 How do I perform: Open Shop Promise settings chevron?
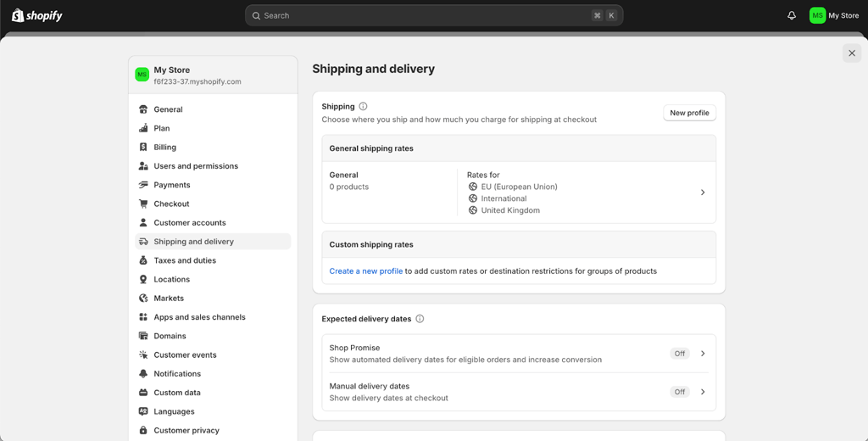coord(703,354)
